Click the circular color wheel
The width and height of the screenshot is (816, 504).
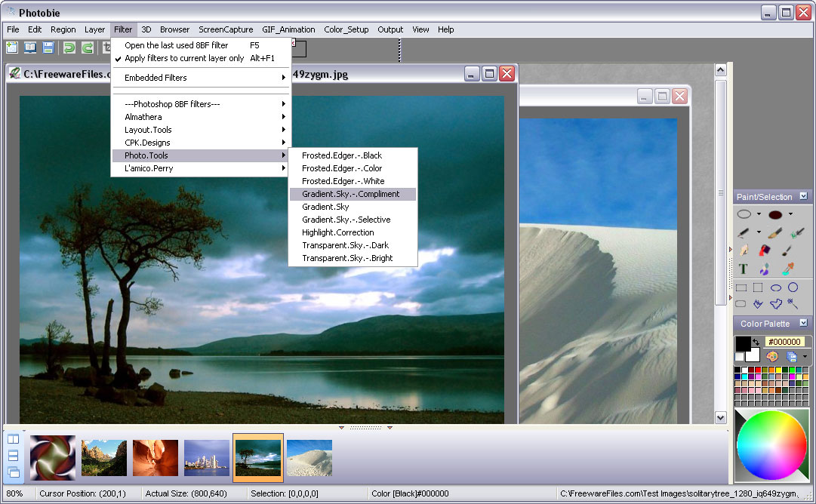point(771,445)
